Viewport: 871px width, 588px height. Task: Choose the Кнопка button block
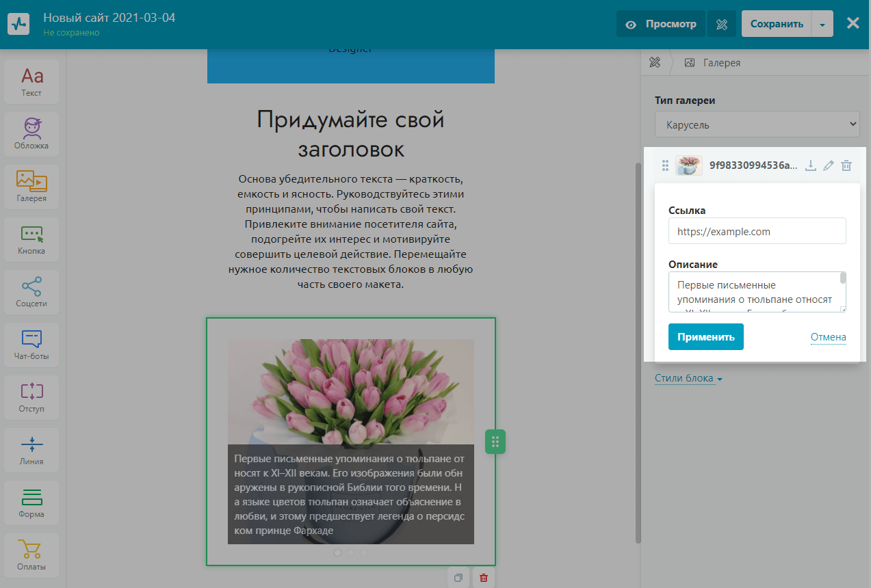pos(31,239)
